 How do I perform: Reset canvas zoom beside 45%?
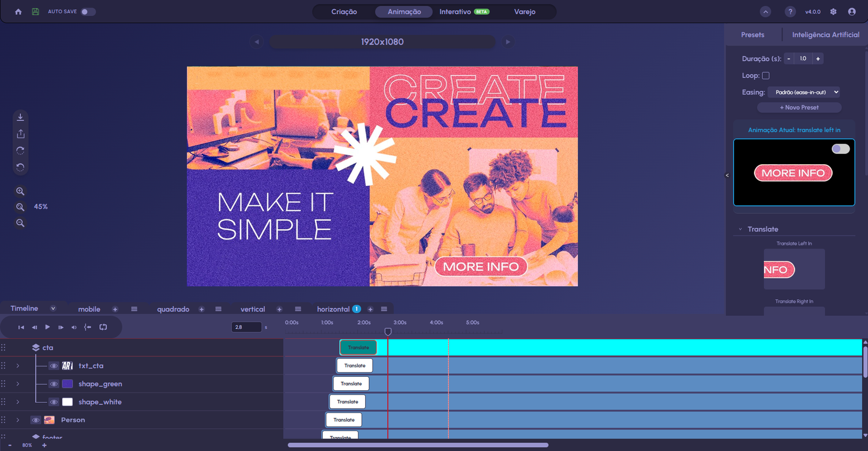[x=21, y=207]
